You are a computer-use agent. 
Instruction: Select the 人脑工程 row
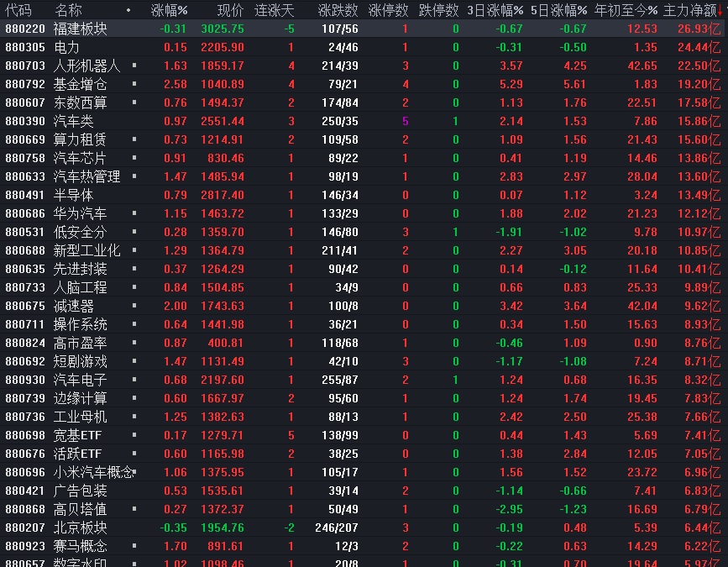tap(364, 287)
